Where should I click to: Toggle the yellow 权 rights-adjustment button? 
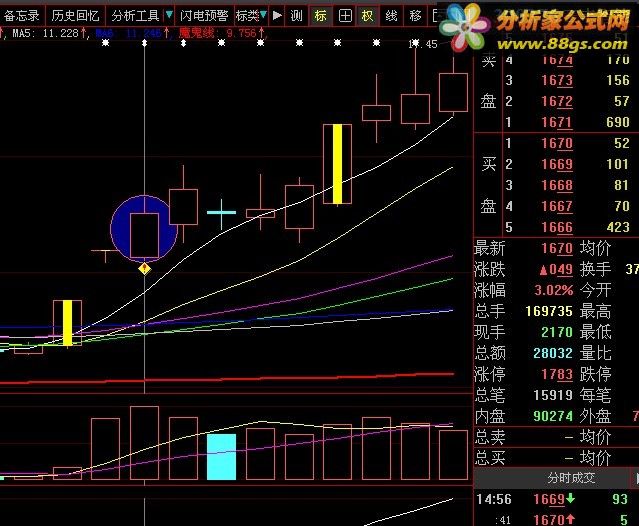coord(367,15)
